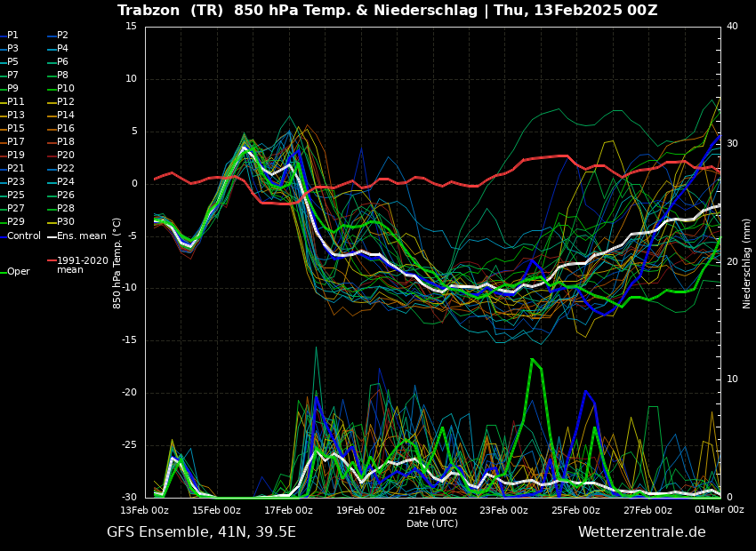756x551 pixels.
Task: Click the GFS Ensemble, 41N, 39.5E caption
Action: pos(202,532)
